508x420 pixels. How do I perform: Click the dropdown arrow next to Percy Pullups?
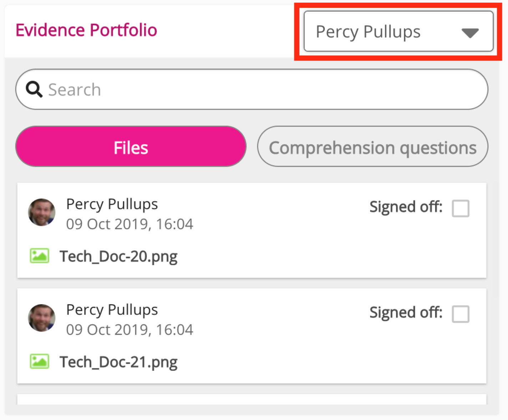tap(470, 33)
